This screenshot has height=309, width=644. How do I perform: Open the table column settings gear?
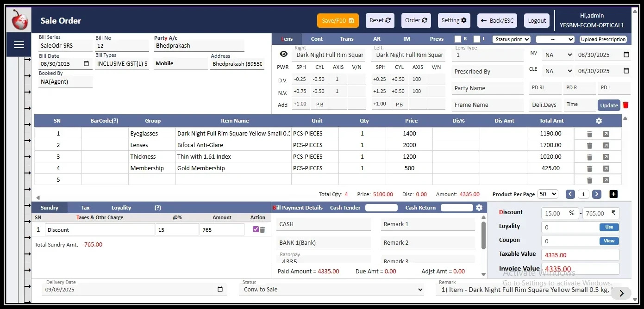click(599, 120)
